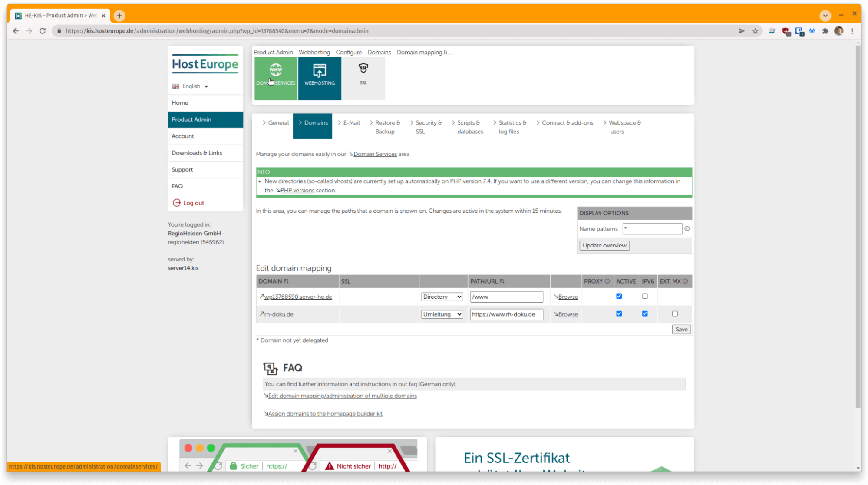Screen dimensions: 868x485
Task: Open a new browser tab
Action: pos(119,16)
